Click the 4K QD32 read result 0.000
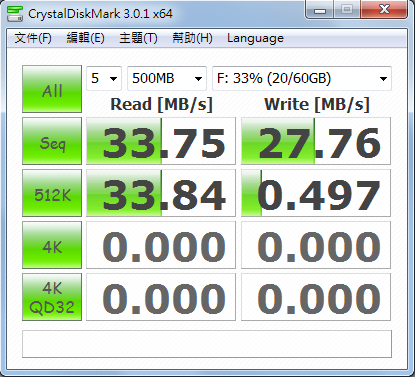The width and height of the screenshot is (415, 377). [x=161, y=297]
